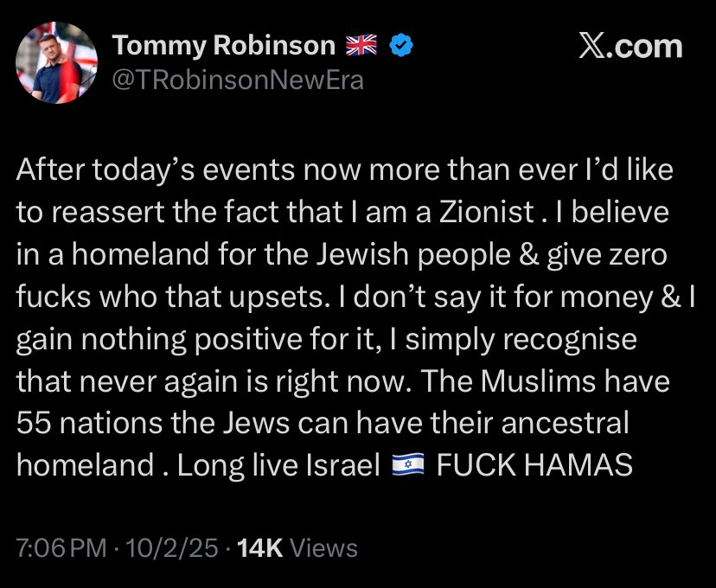Click the 14K view count number
Screen dimensions: 716x588
(x=260, y=547)
